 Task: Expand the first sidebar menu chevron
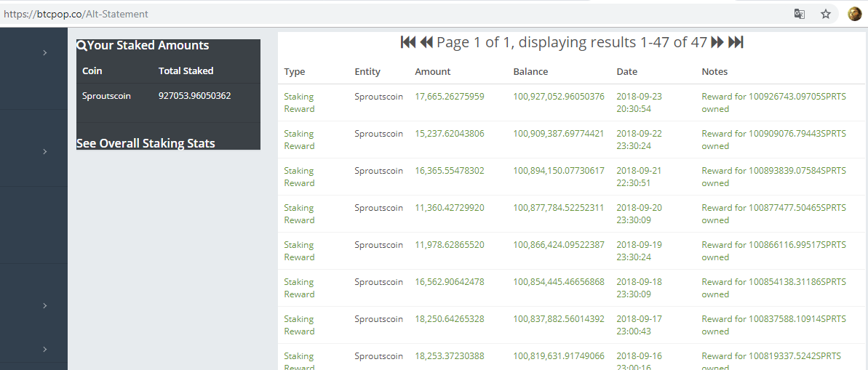click(45, 52)
